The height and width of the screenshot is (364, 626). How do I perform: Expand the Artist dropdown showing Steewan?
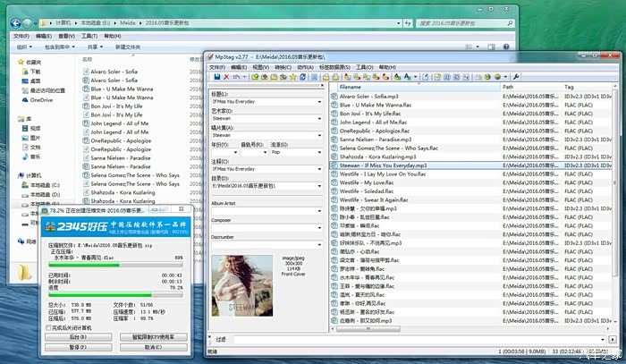tap(318, 118)
